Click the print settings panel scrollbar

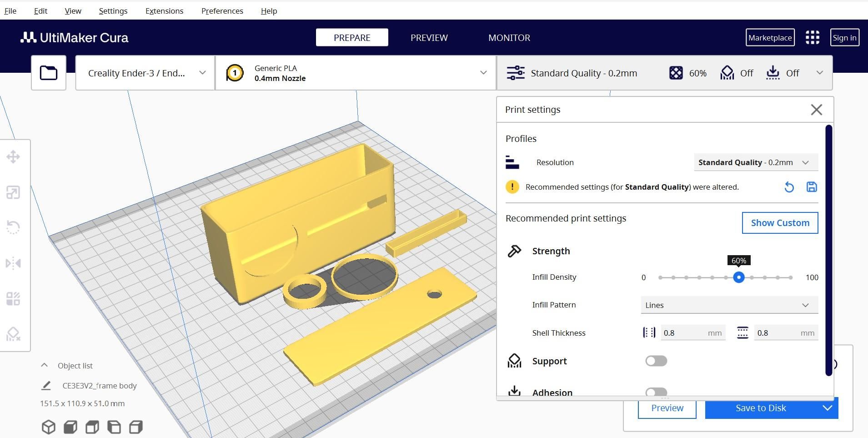coord(829,251)
